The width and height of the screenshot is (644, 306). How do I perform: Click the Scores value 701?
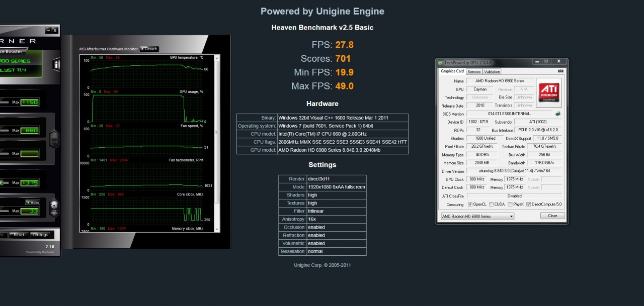coord(343,58)
